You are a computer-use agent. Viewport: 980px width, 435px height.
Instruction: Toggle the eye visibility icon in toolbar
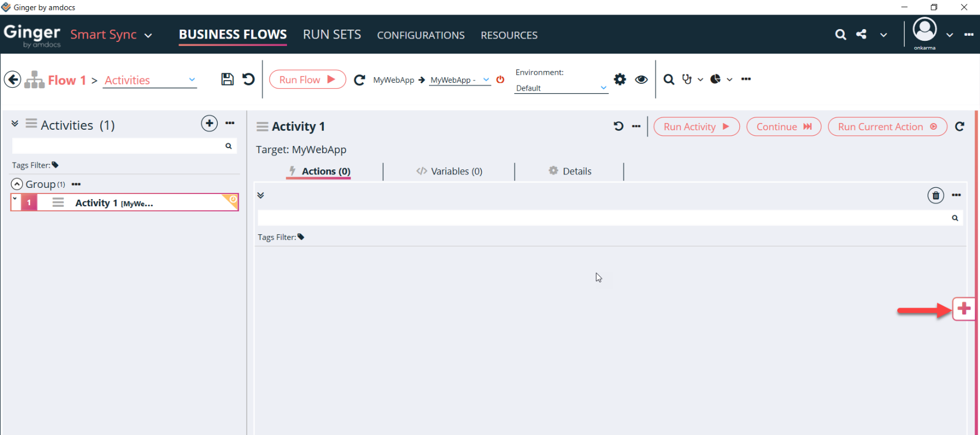tap(641, 79)
